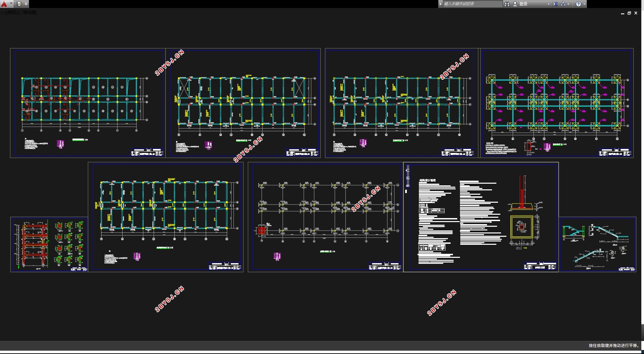Expand the Help dropdown arrow
644x354 pixels.
pyautogui.click(x=584, y=4)
